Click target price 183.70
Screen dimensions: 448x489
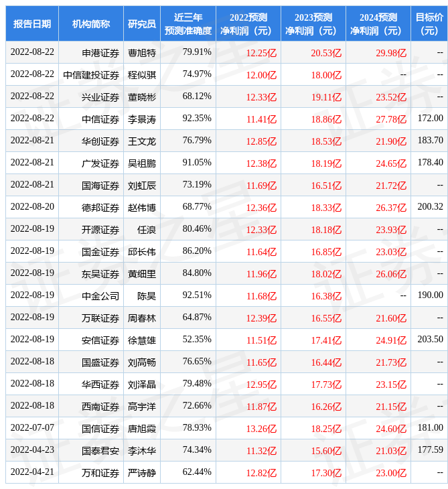[430, 141]
